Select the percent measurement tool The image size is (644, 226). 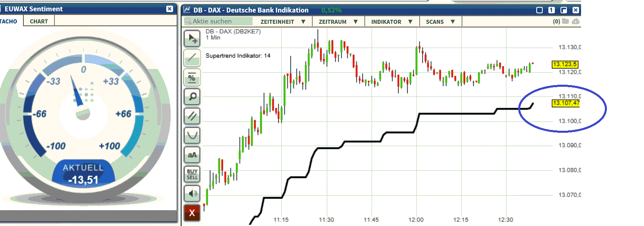192,77
